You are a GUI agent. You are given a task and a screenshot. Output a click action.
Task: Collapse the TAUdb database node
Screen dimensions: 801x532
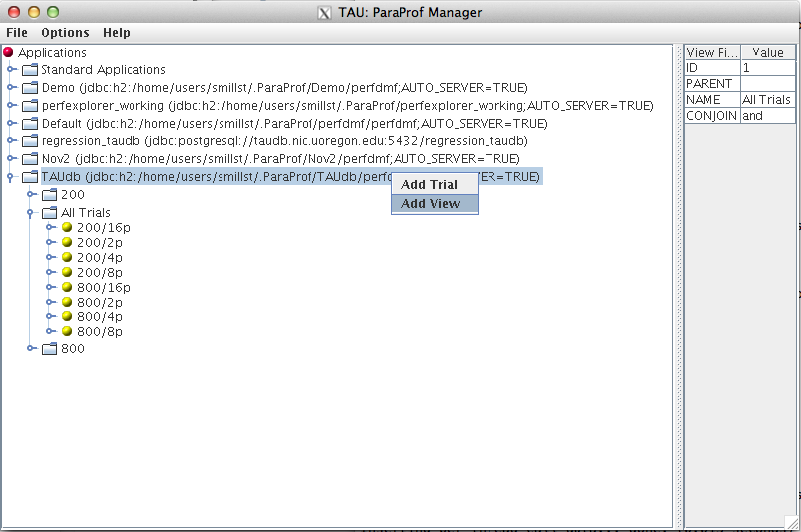(12, 177)
